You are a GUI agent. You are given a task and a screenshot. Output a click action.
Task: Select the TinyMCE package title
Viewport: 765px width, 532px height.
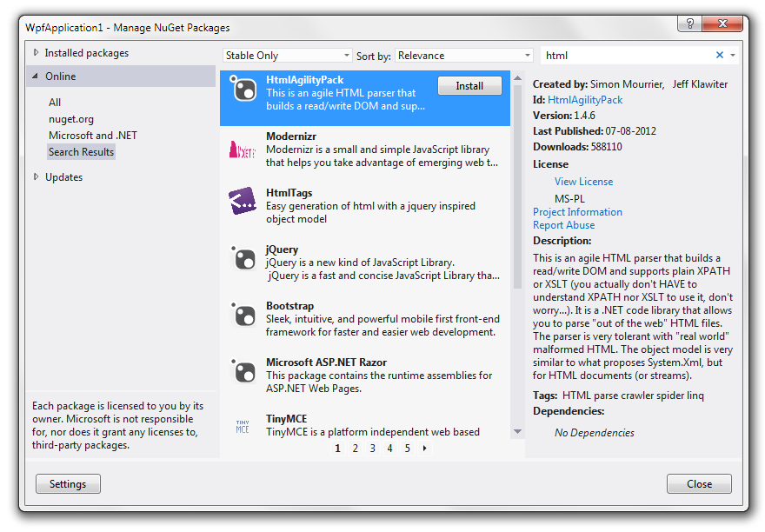pyautogui.click(x=286, y=419)
